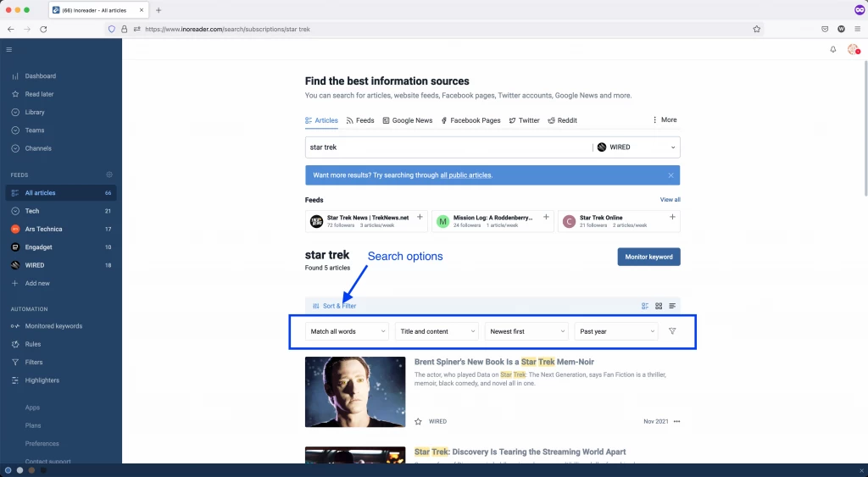Open the Brent Spiner article thumbnail
Viewport: 868px width, 477px height.
[355, 391]
